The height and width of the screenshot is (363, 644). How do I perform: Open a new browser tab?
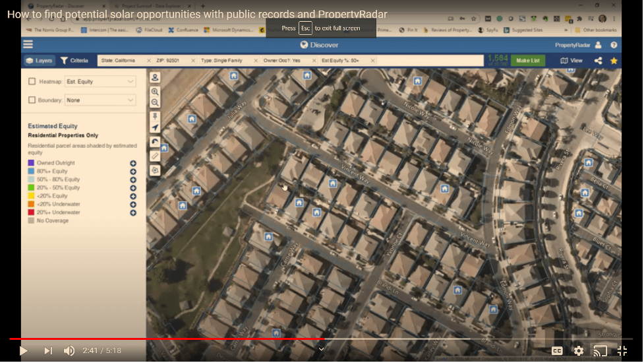coord(202,6)
